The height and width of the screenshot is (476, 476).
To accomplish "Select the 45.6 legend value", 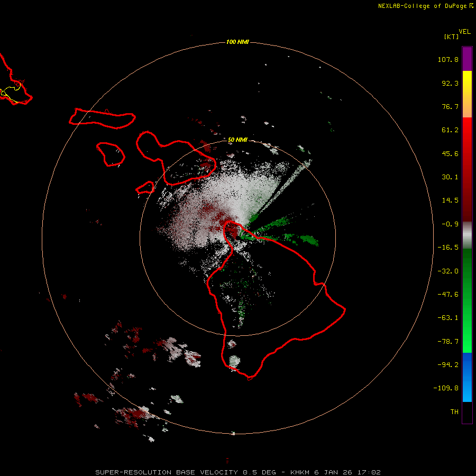I will point(450,153).
